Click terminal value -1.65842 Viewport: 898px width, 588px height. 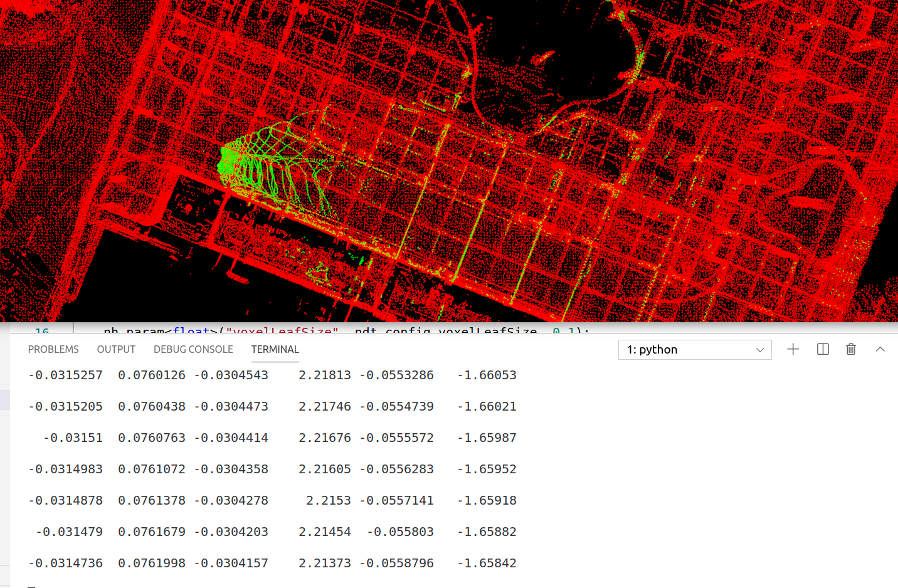(487, 563)
